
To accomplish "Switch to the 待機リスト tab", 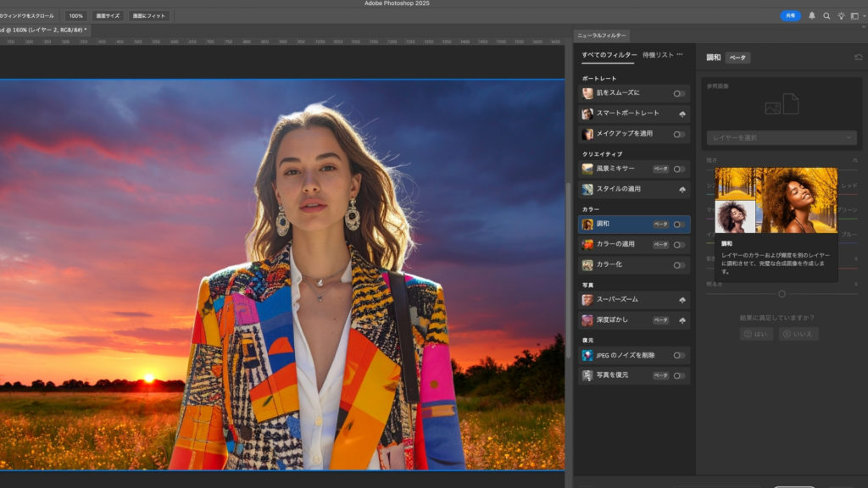I will click(658, 54).
